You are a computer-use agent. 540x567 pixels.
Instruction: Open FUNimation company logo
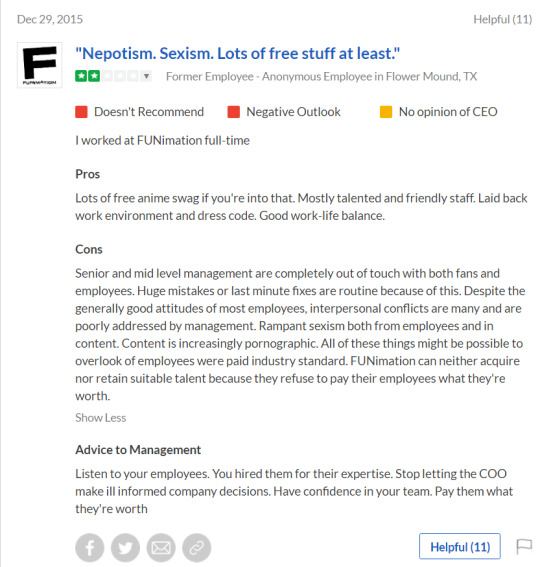point(40,65)
